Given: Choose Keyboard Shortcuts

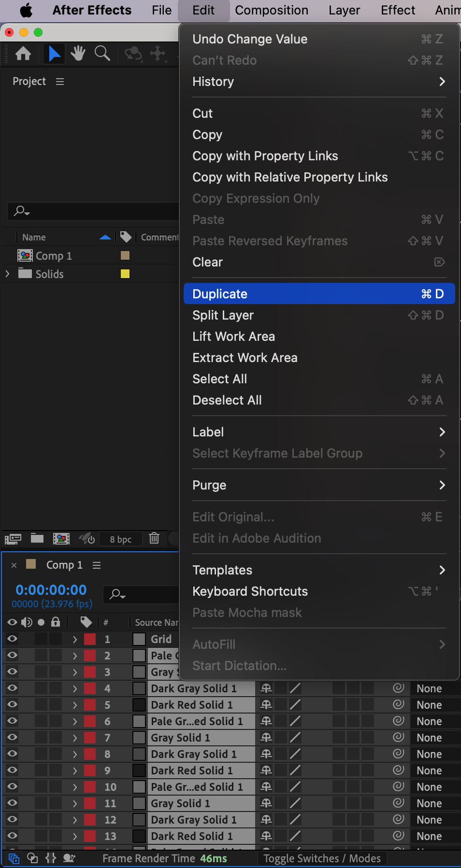Looking at the screenshot, I should (319, 591).
